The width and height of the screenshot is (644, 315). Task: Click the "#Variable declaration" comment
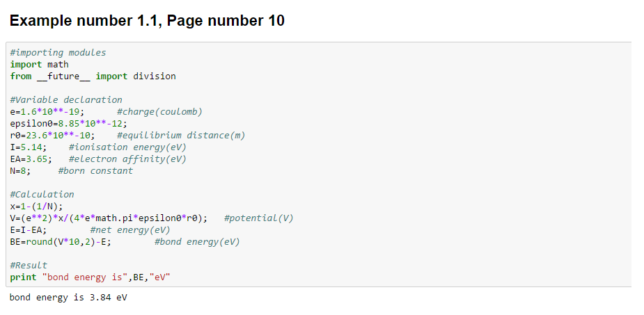66,100
